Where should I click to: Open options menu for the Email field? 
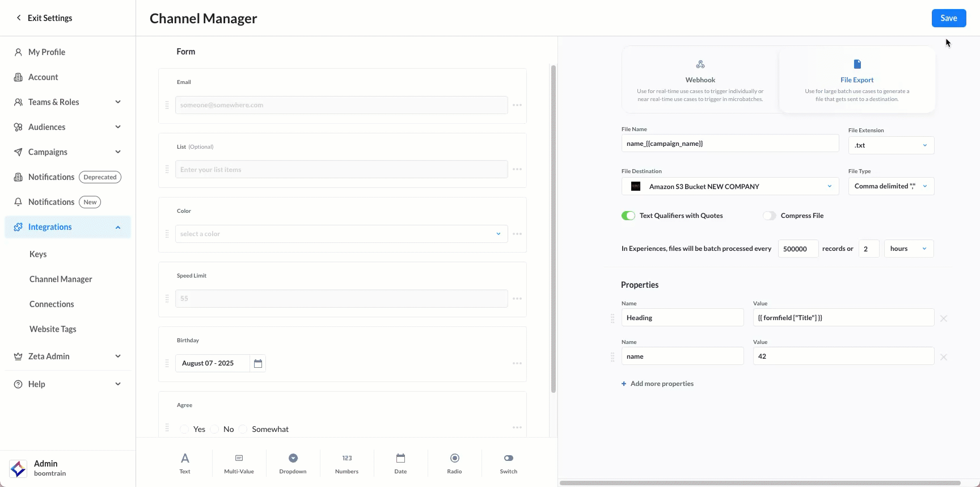click(517, 105)
